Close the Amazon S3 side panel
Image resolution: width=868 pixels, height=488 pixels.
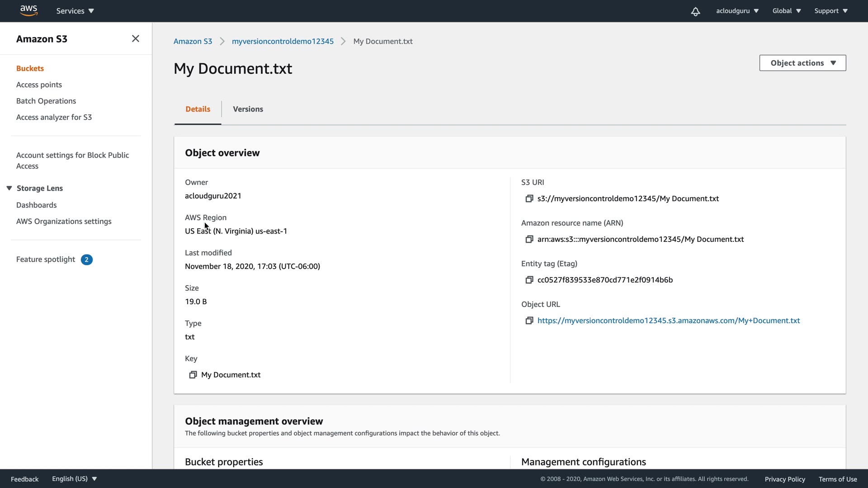(135, 39)
